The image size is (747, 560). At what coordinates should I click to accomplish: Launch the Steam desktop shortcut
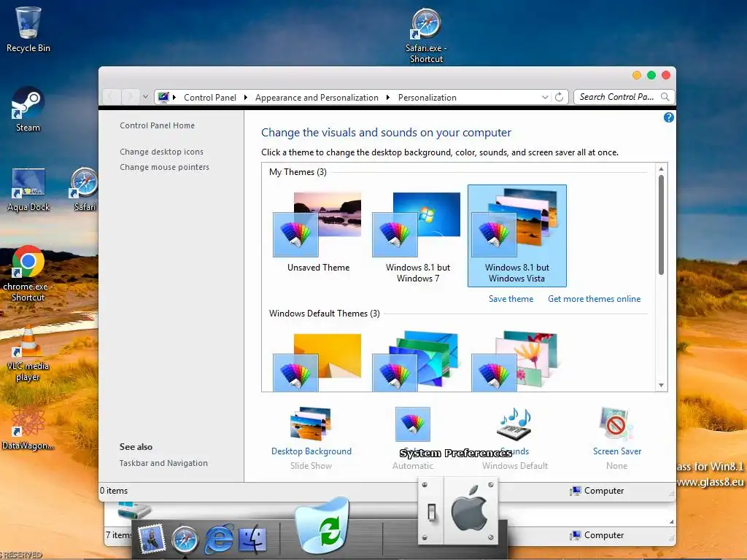tap(28, 109)
